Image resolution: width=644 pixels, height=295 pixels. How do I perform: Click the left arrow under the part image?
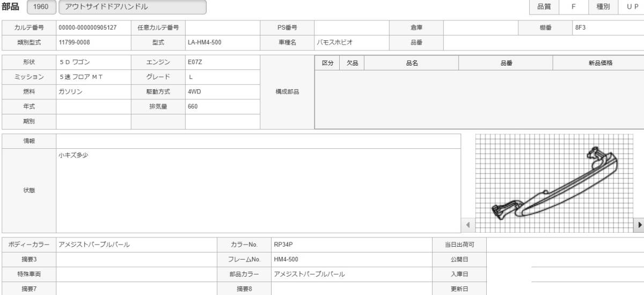tap(467, 225)
